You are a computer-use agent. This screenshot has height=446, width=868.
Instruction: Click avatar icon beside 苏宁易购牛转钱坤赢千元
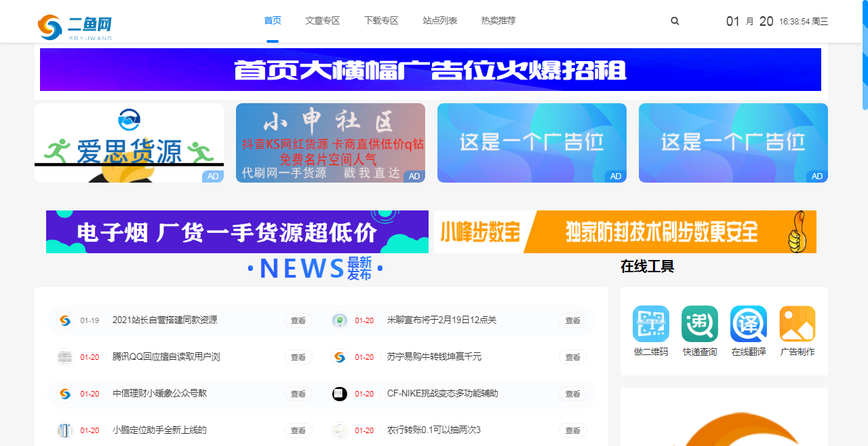click(340, 357)
